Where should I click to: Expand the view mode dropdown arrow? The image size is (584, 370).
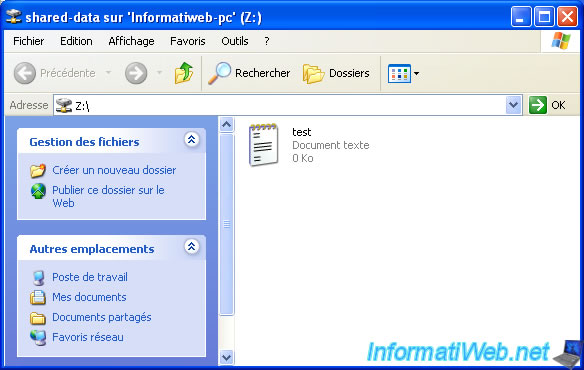(x=416, y=73)
